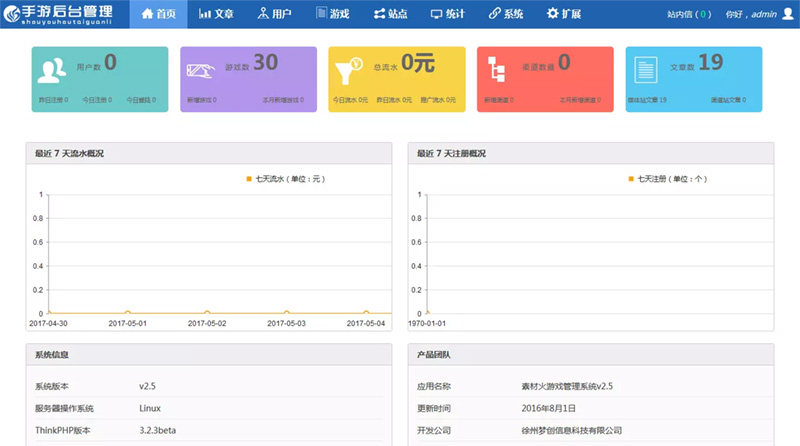Viewport: 800px width, 446px height.
Task: Expand the 游戏 navigation menu
Action: pos(333,14)
